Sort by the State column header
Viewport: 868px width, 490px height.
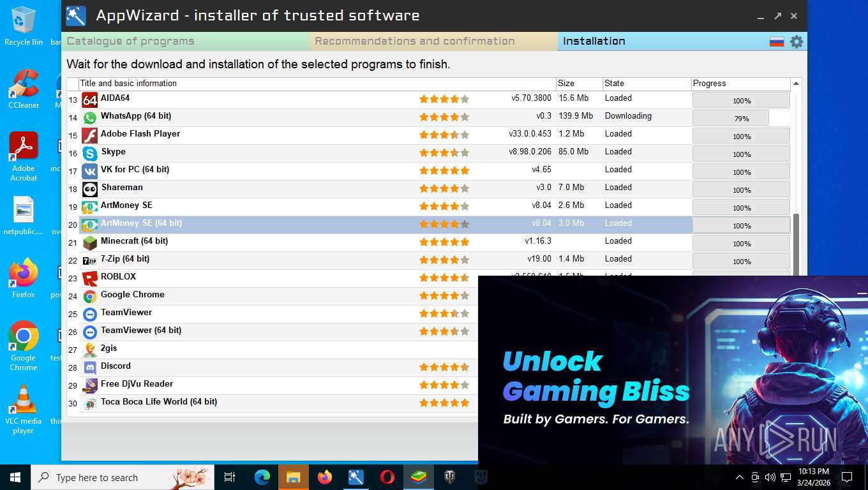647,84
